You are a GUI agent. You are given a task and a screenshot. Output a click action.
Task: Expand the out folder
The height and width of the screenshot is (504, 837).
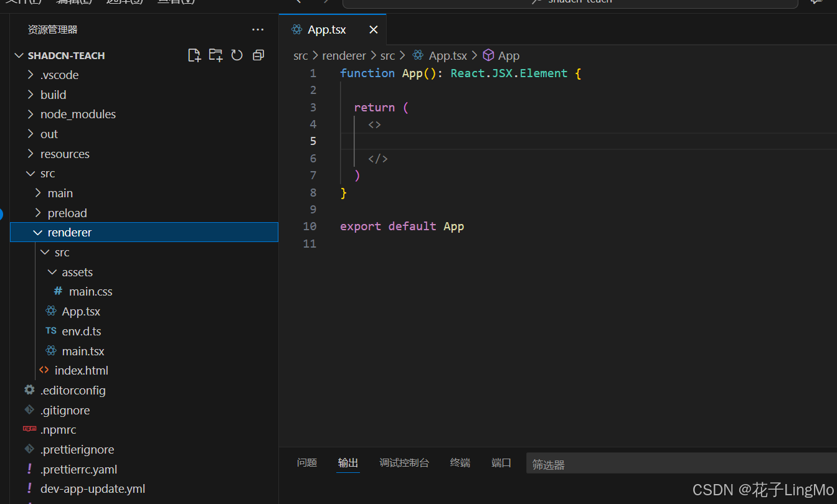[31, 134]
